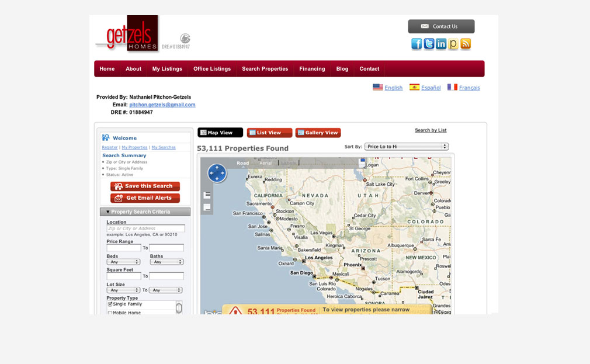Click the Save this Search button

click(x=145, y=186)
